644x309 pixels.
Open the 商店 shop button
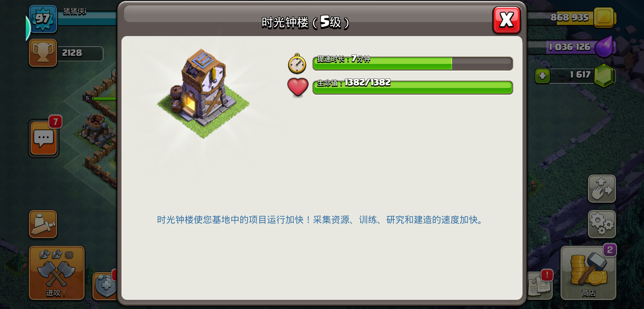tap(588, 273)
